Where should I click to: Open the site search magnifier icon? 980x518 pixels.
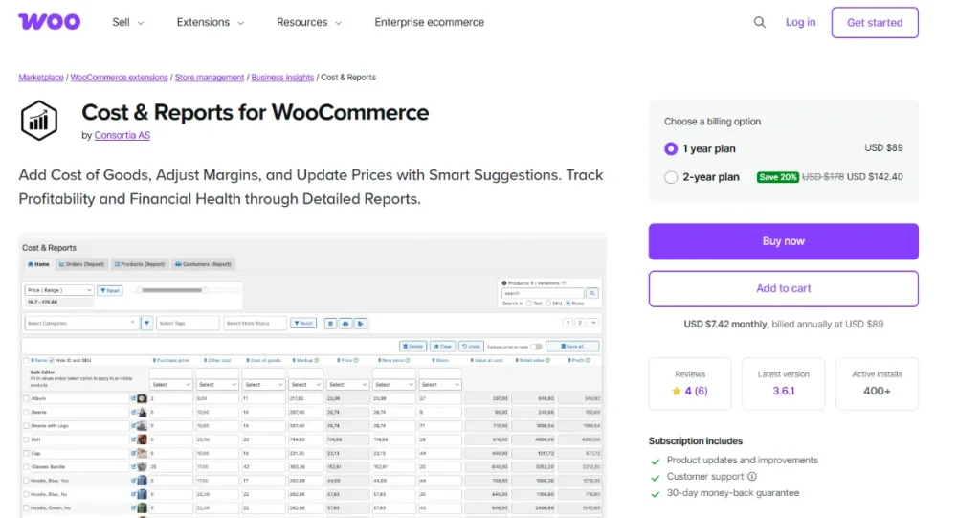(760, 23)
